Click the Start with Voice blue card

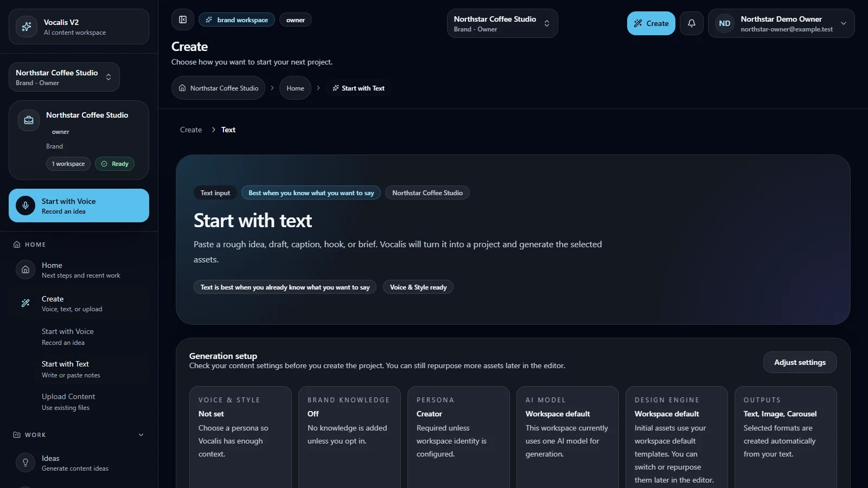pos(79,206)
